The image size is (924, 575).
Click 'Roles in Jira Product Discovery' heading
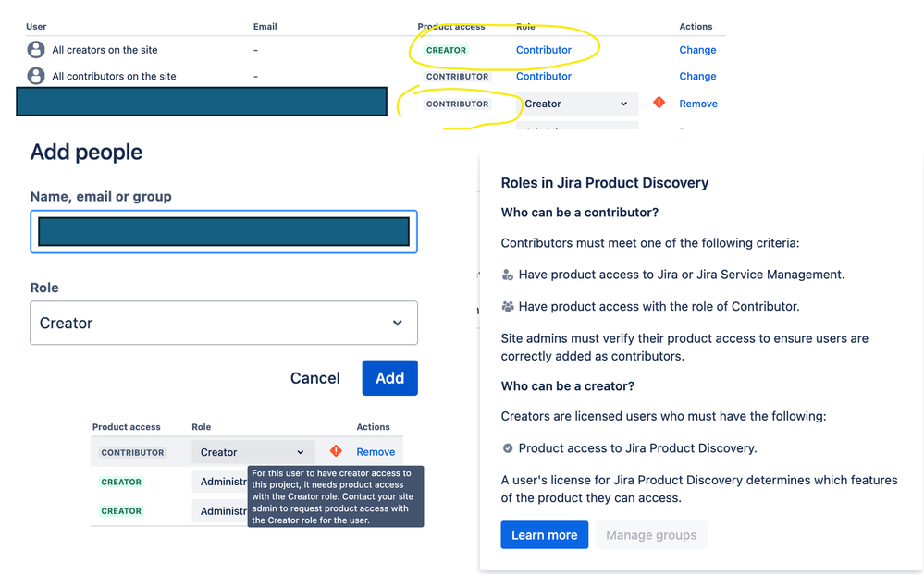pos(605,183)
